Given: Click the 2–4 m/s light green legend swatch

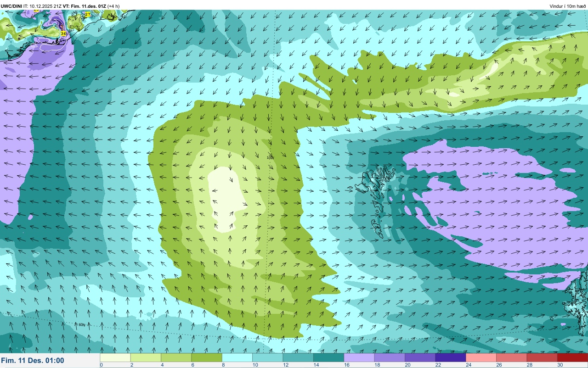Looking at the screenshot, I should (146, 357).
